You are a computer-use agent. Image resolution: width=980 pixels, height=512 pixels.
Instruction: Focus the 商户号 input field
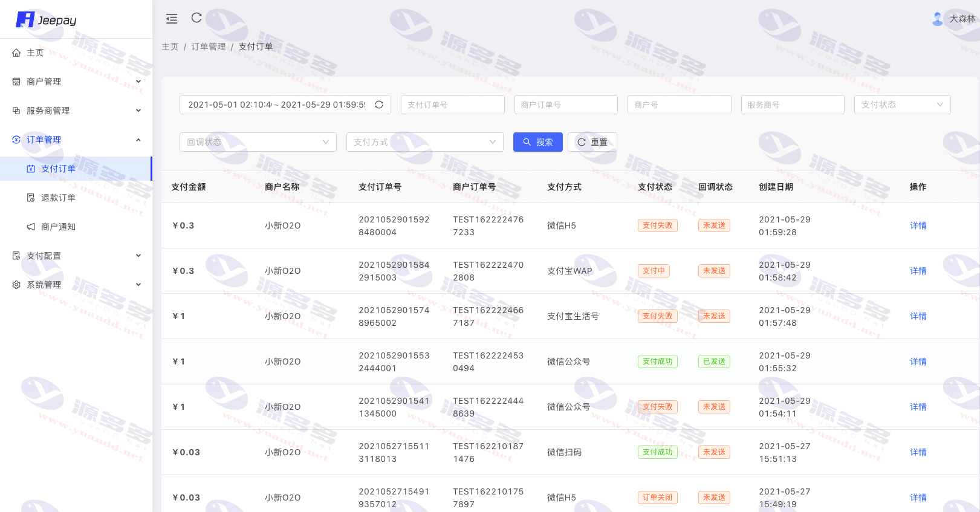[680, 105]
